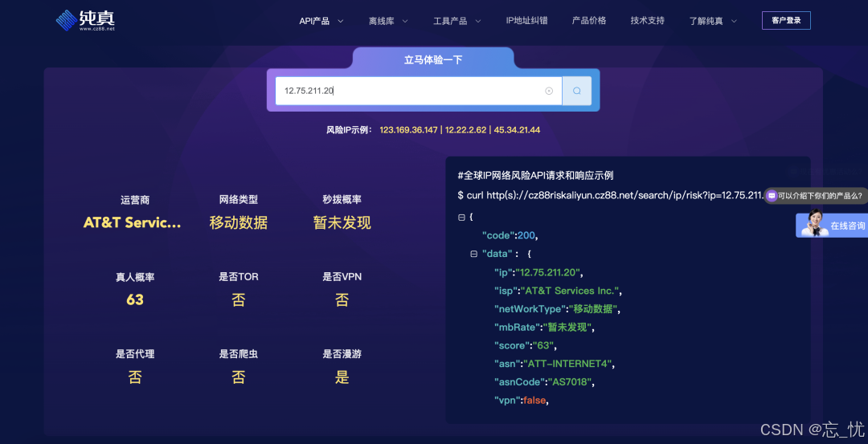Expand the API产品 dropdown chevron
868x444 pixels.
[x=341, y=21]
